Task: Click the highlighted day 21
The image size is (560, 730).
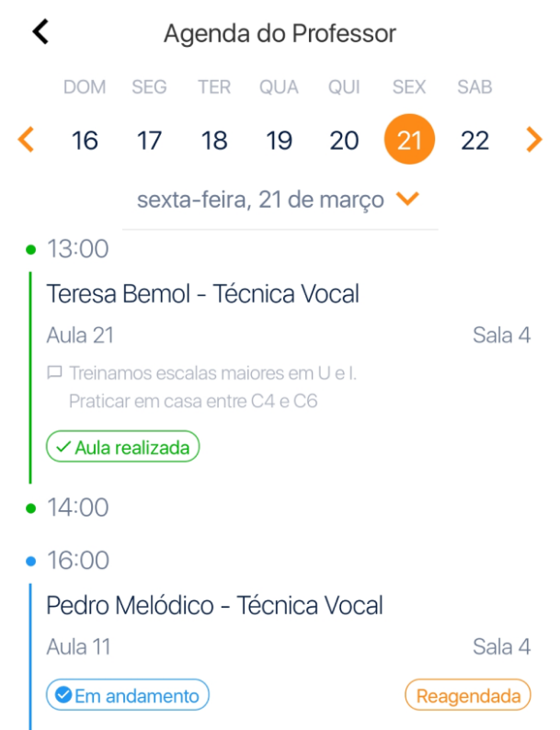Action: [409, 141]
